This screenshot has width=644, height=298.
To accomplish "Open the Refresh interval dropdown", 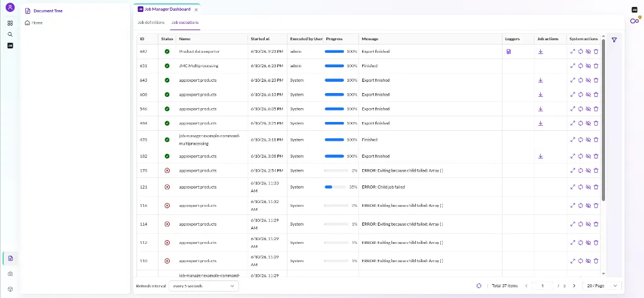I will (x=204, y=286).
